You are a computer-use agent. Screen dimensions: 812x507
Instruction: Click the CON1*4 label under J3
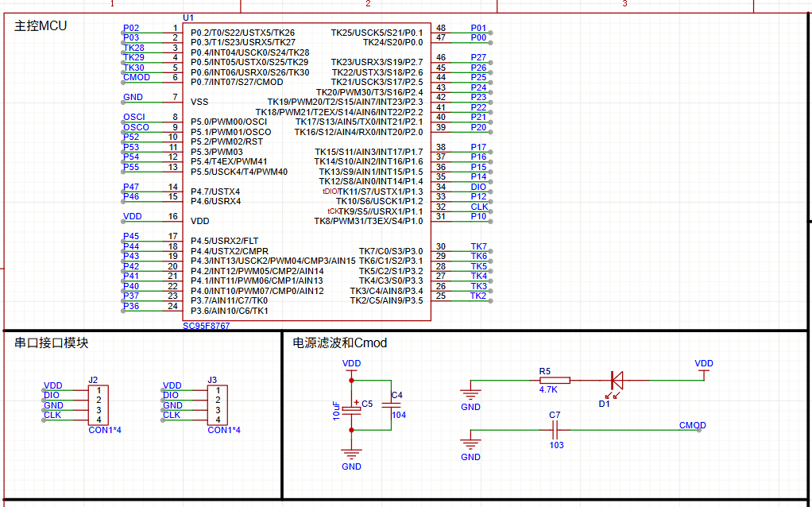[x=224, y=430]
